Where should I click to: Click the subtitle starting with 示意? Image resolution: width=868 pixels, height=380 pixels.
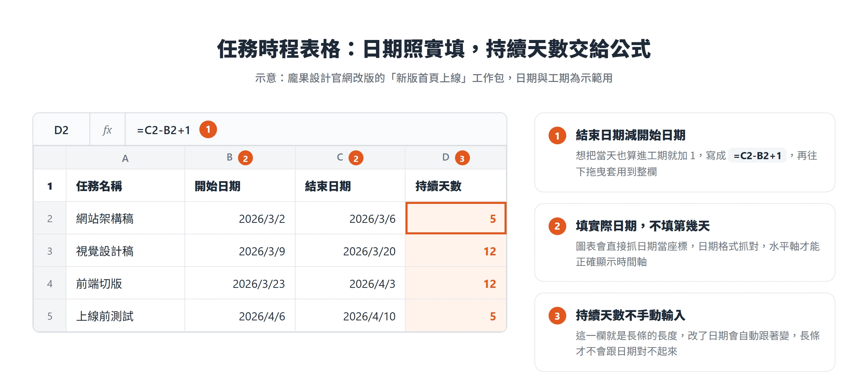[x=434, y=78]
